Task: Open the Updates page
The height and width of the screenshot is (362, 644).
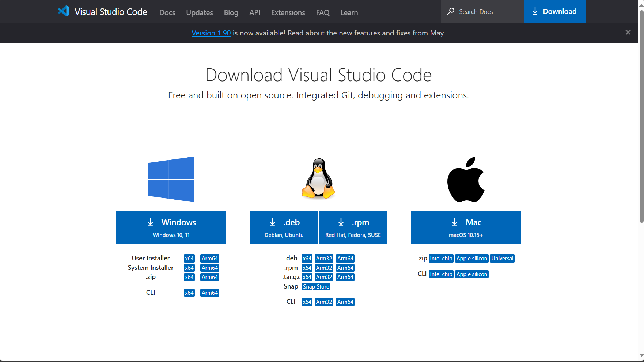Action: click(x=200, y=12)
